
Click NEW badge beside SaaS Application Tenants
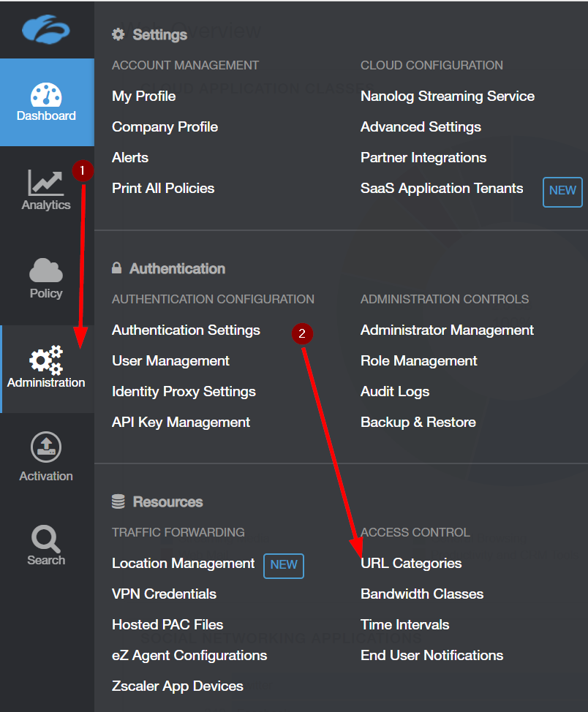pyautogui.click(x=562, y=192)
